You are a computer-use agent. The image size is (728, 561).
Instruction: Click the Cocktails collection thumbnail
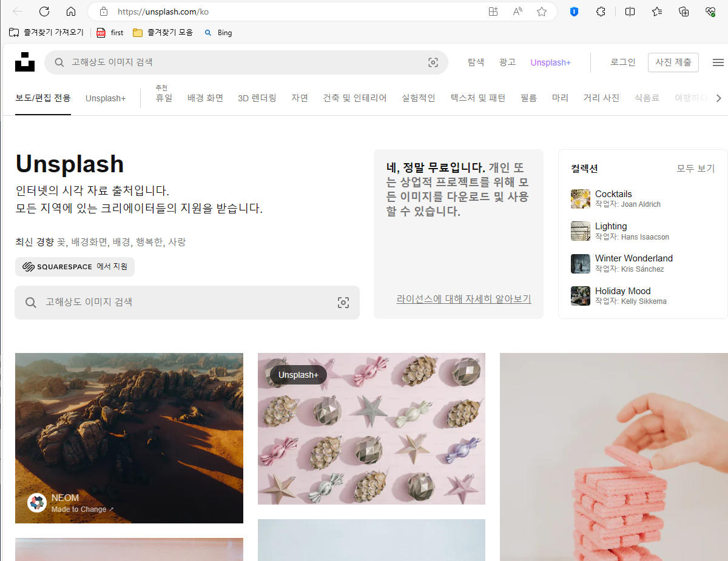(581, 199)
